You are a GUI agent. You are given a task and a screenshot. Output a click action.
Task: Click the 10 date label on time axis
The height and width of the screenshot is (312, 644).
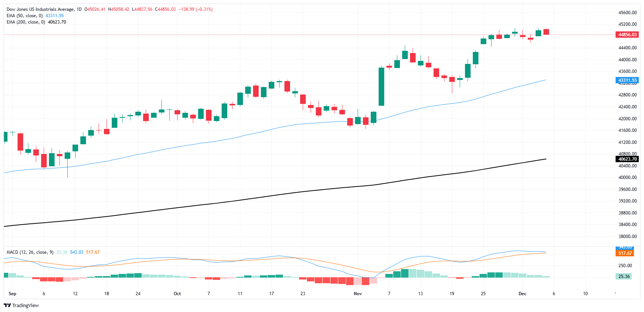tap(585, 294)
